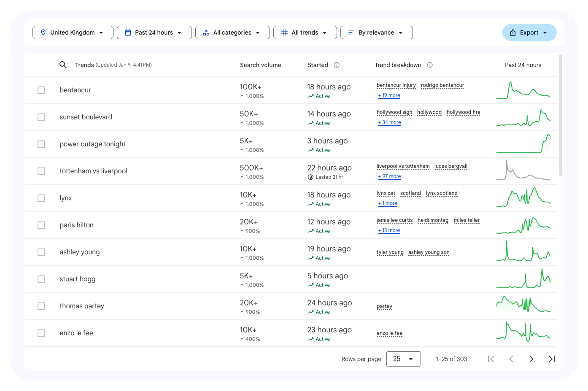Viewport: 588px width, 391px height.
Task: Click the Active trend icon for bentancur
Action: (310, 96)
